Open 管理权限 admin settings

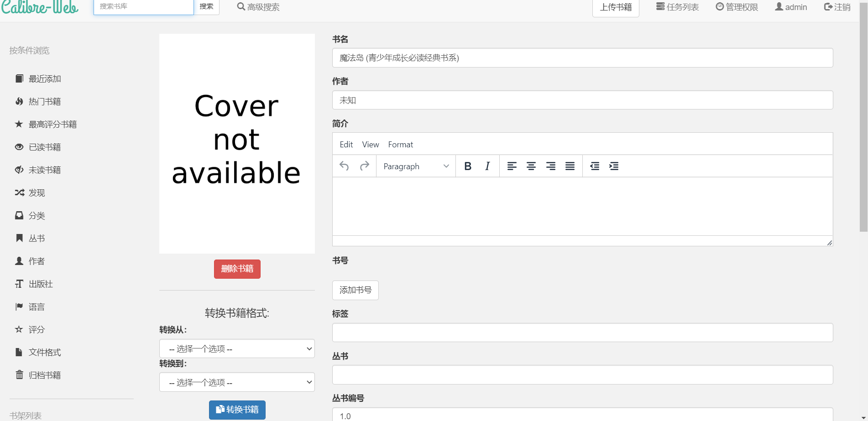[x=736, y=7]
